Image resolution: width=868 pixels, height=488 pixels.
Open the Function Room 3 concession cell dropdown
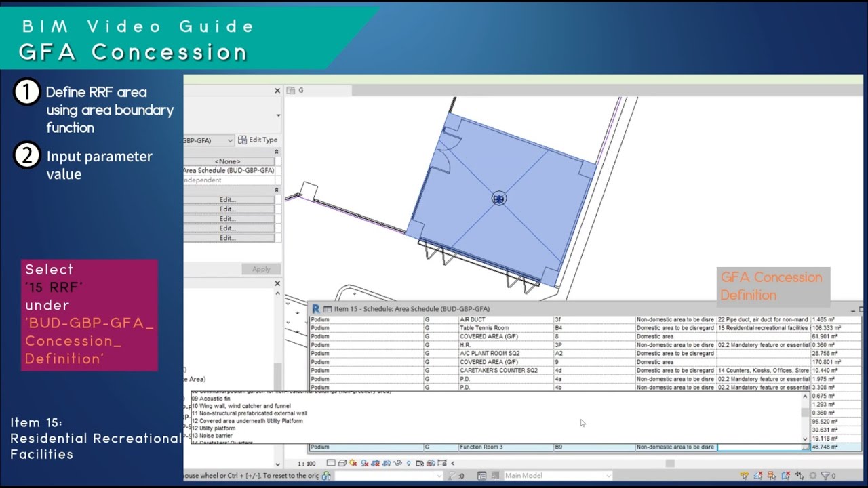[x=806, y=447]
